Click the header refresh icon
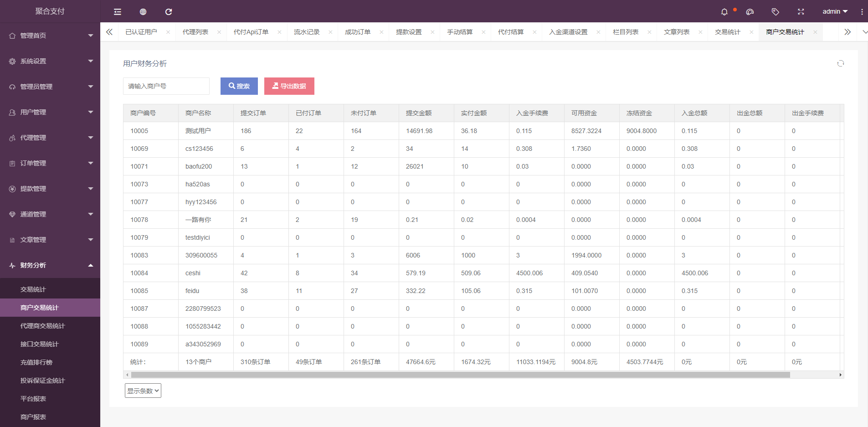This screenshot has height=427, width=868. point(169,12)
